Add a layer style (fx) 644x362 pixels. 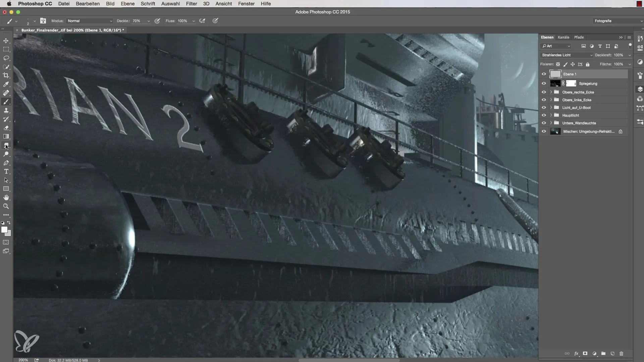pyautogui.click(x=576, y=354)
